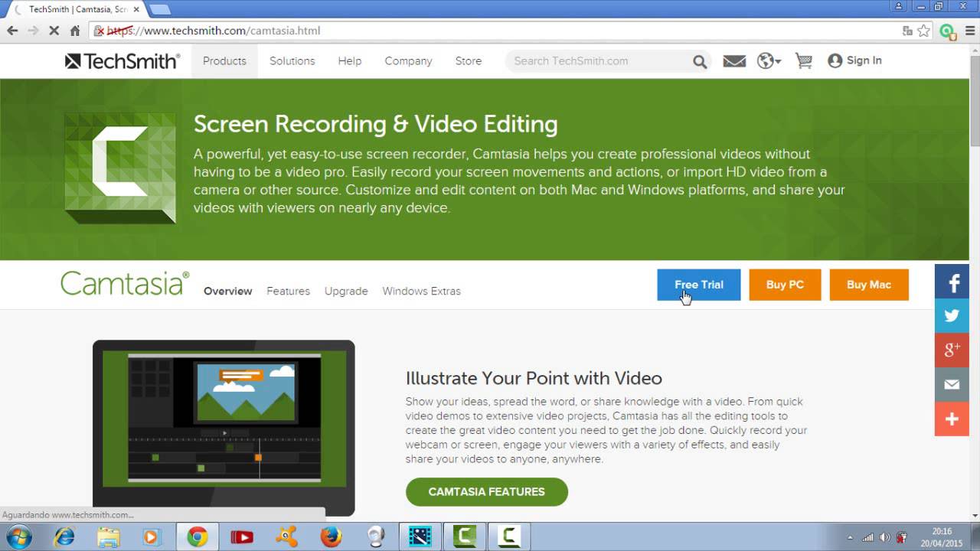Open the Company menu

pyautogui.click(x=408, y=61)
